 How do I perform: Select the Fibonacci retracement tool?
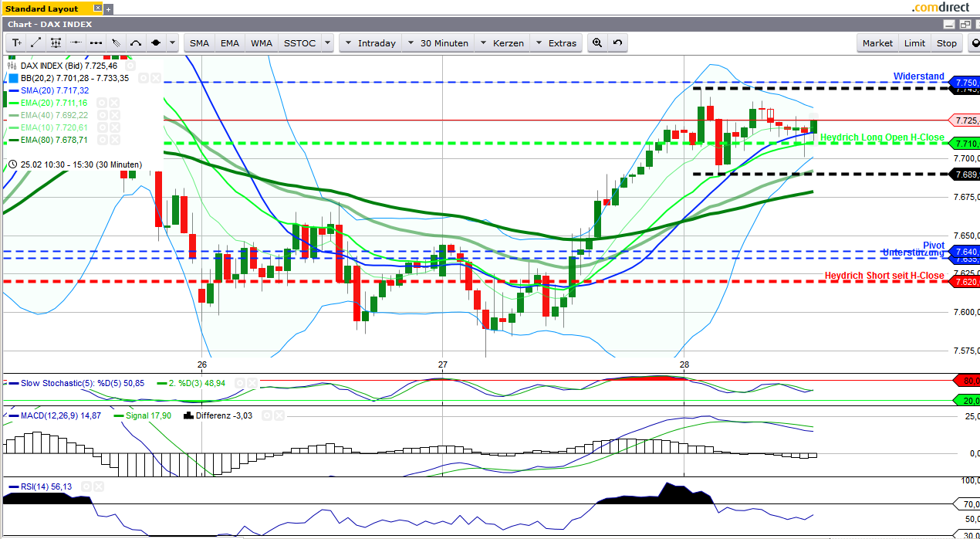pyautogui.click(x=56, y=42)
